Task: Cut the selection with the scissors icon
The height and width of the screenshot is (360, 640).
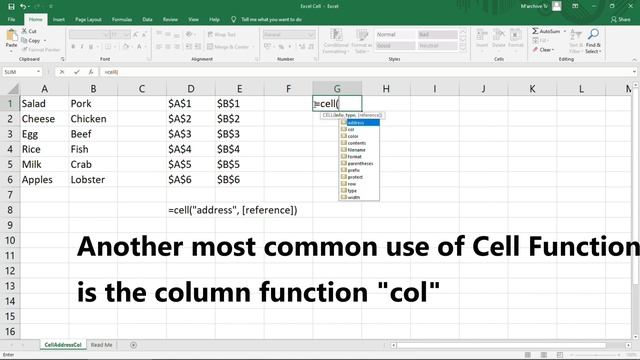Action: [x=24, y=31]
